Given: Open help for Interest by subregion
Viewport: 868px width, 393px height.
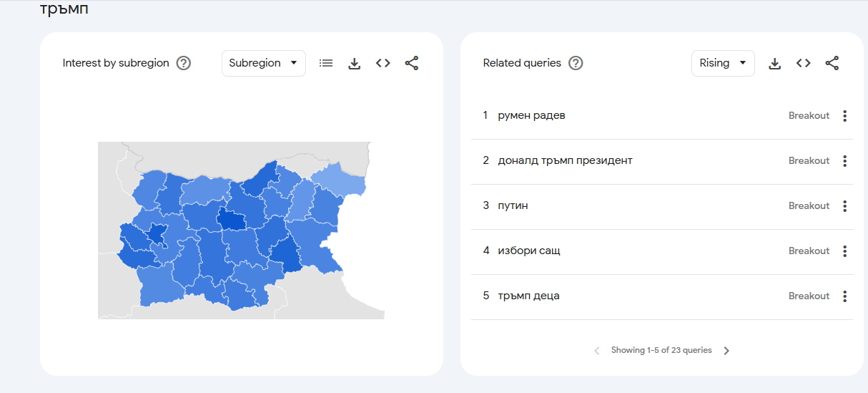Looking at the screenshot, I should tap(184, 63).
